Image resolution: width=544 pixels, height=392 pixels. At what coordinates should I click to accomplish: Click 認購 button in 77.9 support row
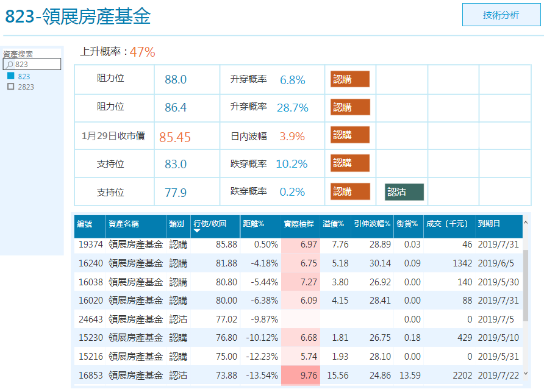pos(349,191)
